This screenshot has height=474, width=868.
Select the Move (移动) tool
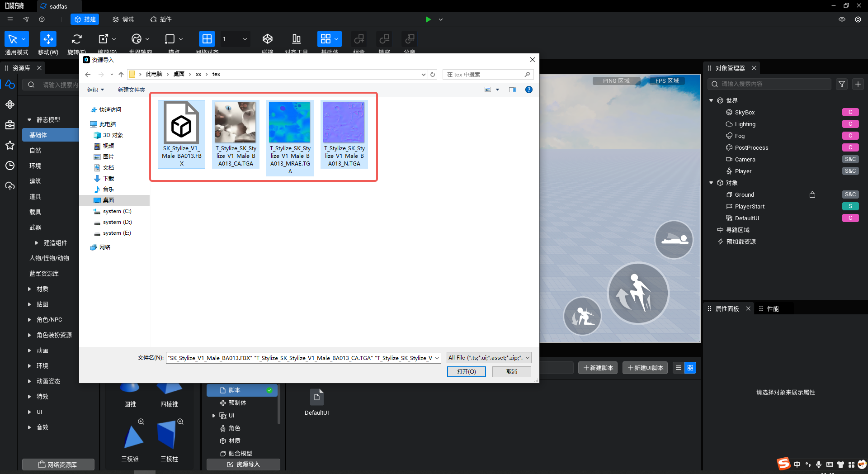point(48,39)
